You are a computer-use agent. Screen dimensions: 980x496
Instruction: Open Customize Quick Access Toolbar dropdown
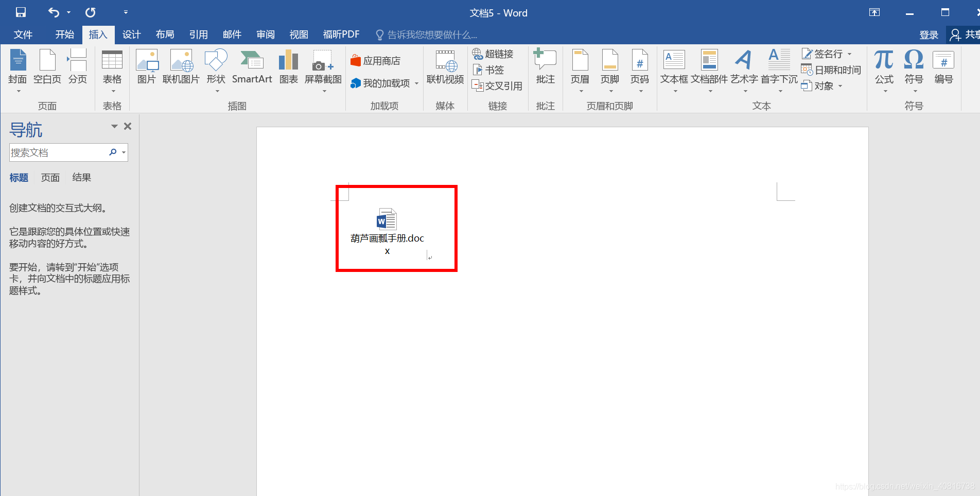[126, 12]
